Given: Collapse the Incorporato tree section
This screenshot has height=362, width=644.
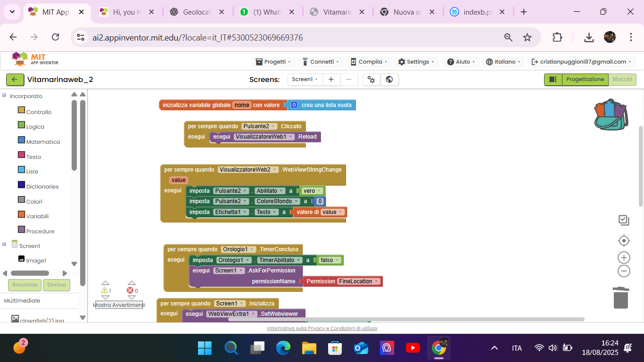Looking at the screenshot, I should pos(4,96).
